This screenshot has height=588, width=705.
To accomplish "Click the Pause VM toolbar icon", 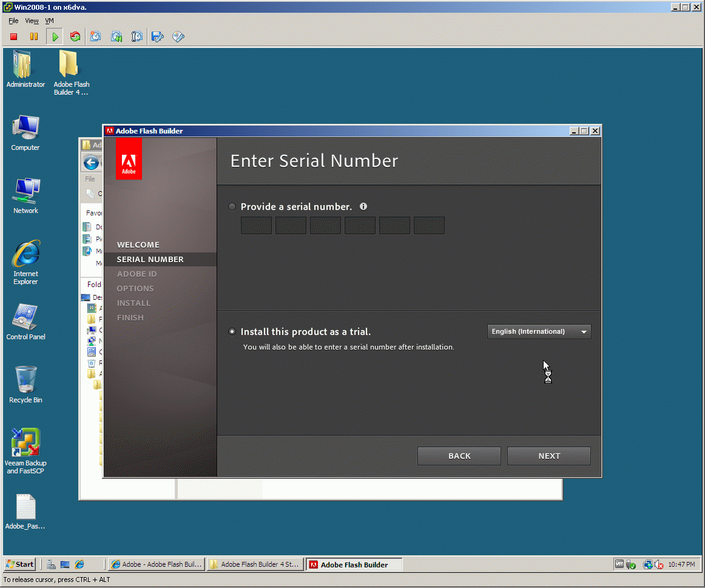I will click(34, 37).
